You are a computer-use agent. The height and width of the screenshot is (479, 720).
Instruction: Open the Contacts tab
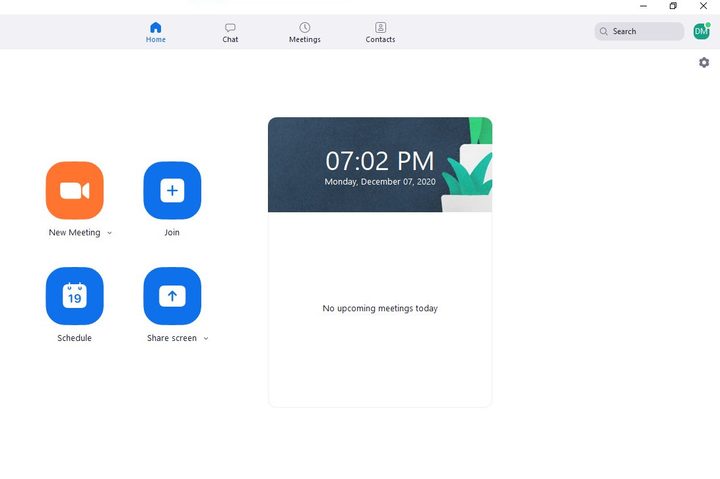[x=380, y=32]
